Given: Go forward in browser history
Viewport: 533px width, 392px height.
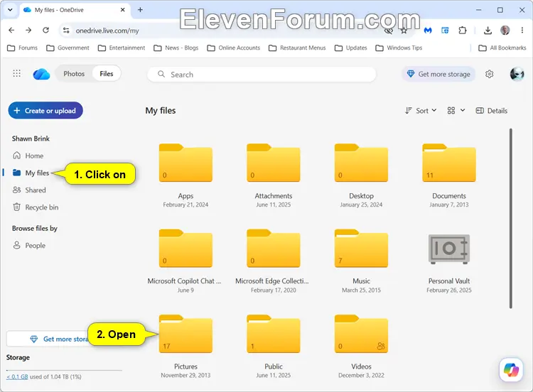Looking at the screenshot, I should pyautogui.click(x=28, y=31).
